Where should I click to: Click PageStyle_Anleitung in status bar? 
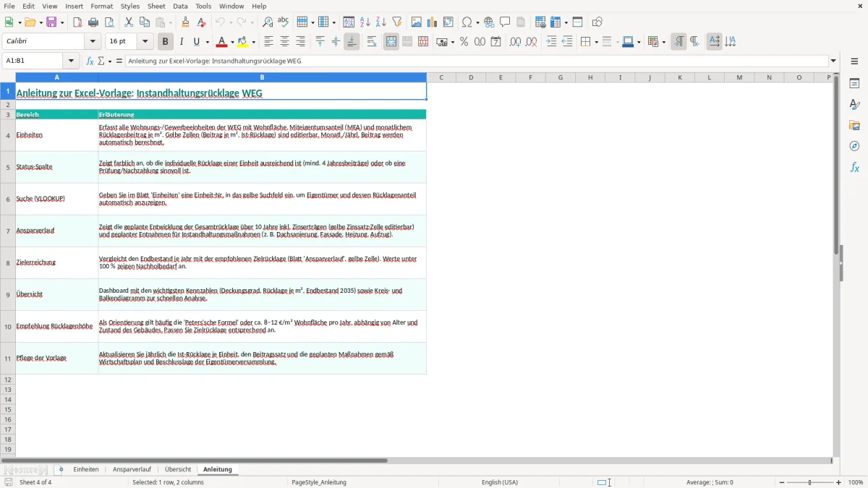click(x=319, y=482)
